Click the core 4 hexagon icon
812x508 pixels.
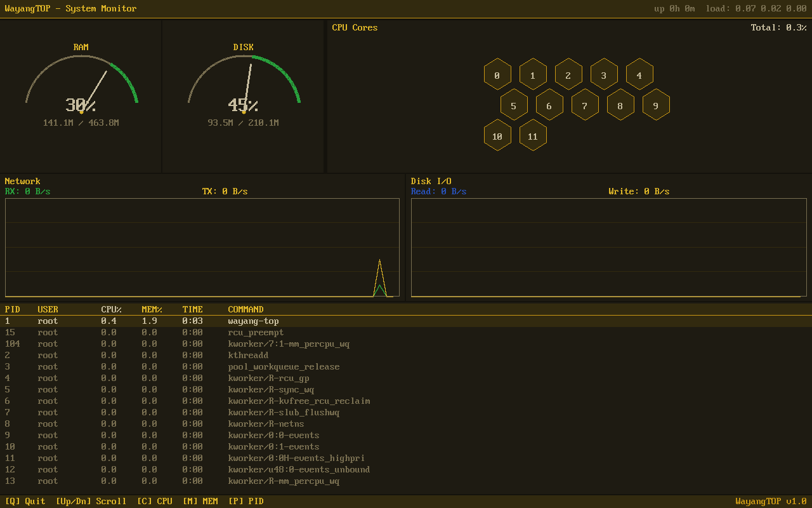(639, 76)
